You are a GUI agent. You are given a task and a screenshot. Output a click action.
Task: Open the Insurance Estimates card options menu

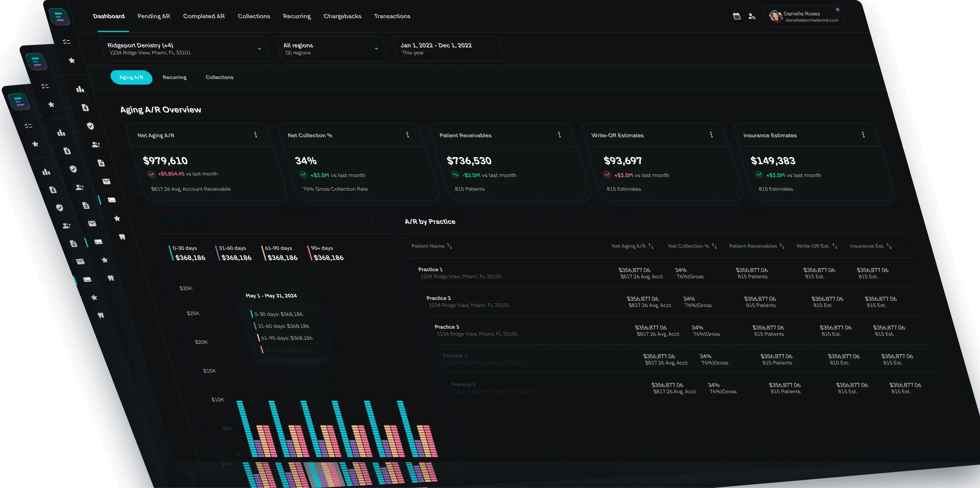coord(863,135)
